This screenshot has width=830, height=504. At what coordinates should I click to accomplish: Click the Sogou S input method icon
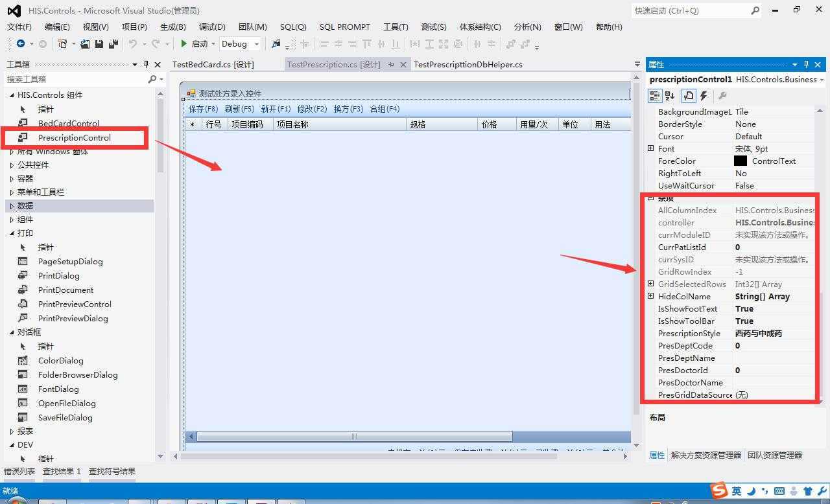click(718, 490)
